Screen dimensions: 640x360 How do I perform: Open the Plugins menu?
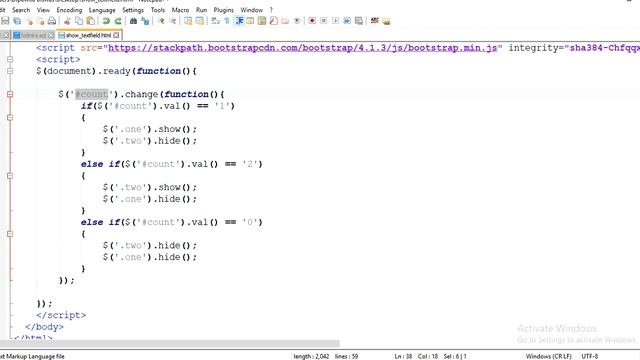(224, 10)
